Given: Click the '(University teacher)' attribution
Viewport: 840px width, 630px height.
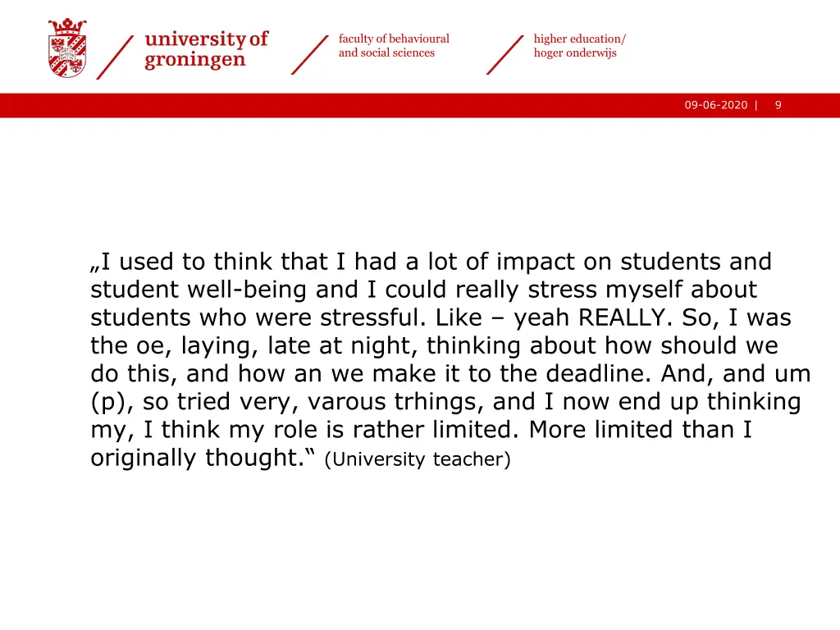Looking at the screenshot, I should (x=418, y=459).
